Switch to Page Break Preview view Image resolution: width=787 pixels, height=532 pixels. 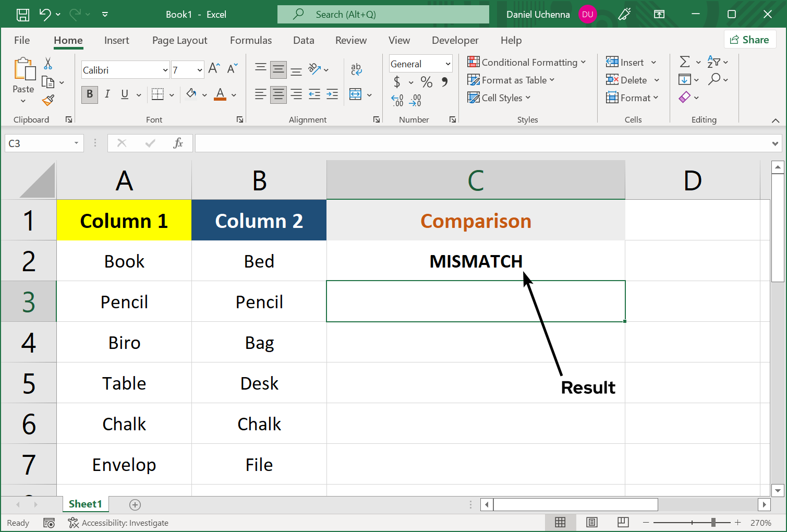[x=623, y=522]
